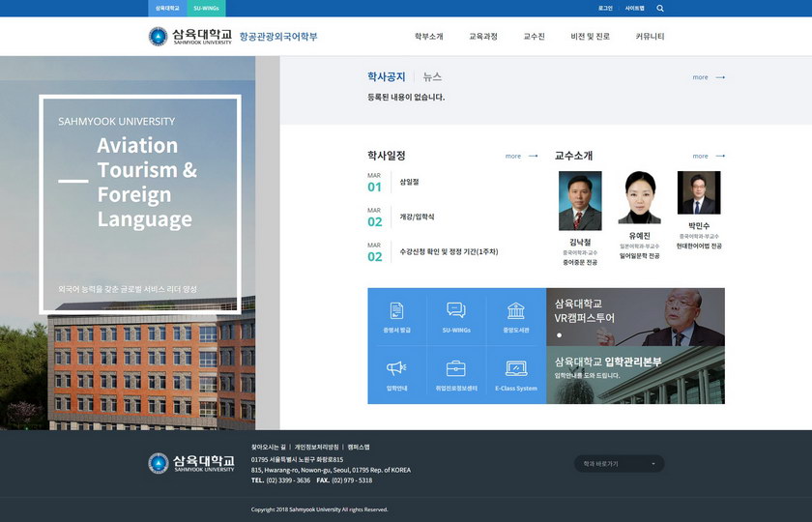812x522 pixels.
Task: Click the 로그인 link
Action: [x=605, y=9]
